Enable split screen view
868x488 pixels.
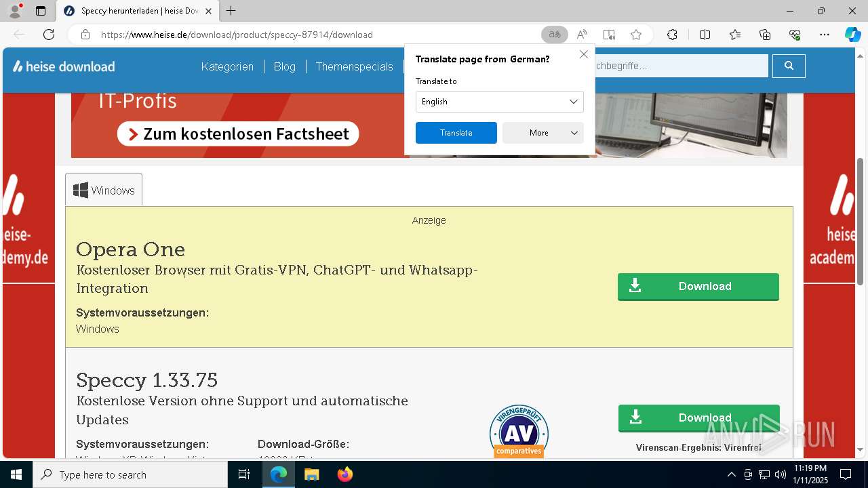click(705, 35)
